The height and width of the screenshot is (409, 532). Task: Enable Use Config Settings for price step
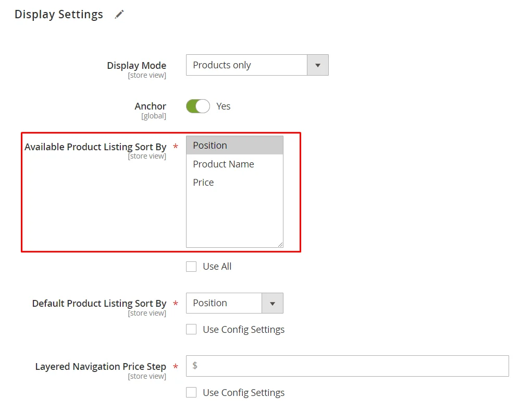click(191, 393)
